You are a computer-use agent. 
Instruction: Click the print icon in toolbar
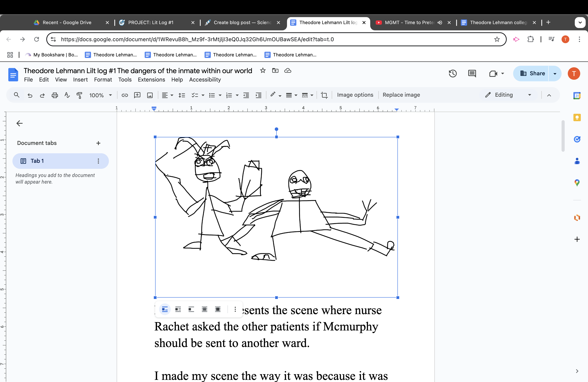[55, 95]
